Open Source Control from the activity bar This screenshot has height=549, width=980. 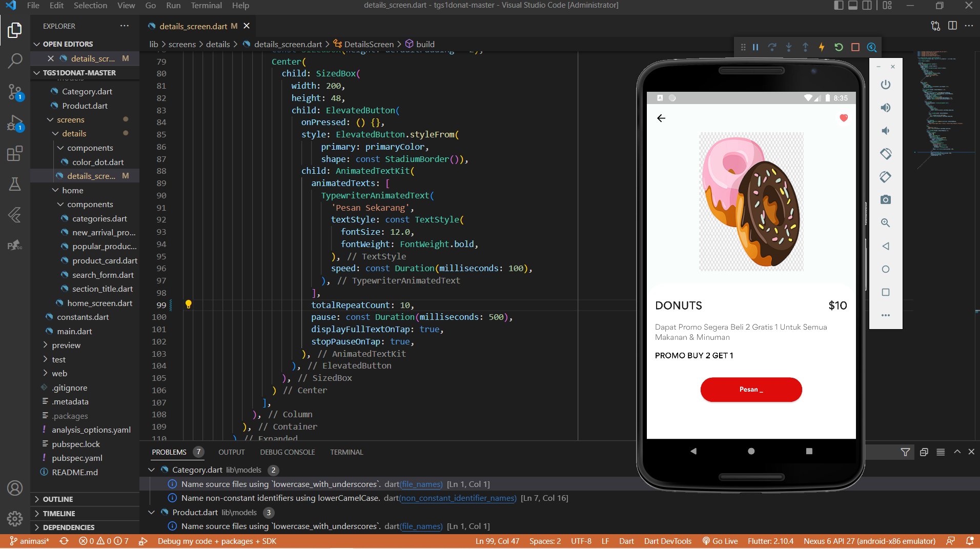point(15,92)
